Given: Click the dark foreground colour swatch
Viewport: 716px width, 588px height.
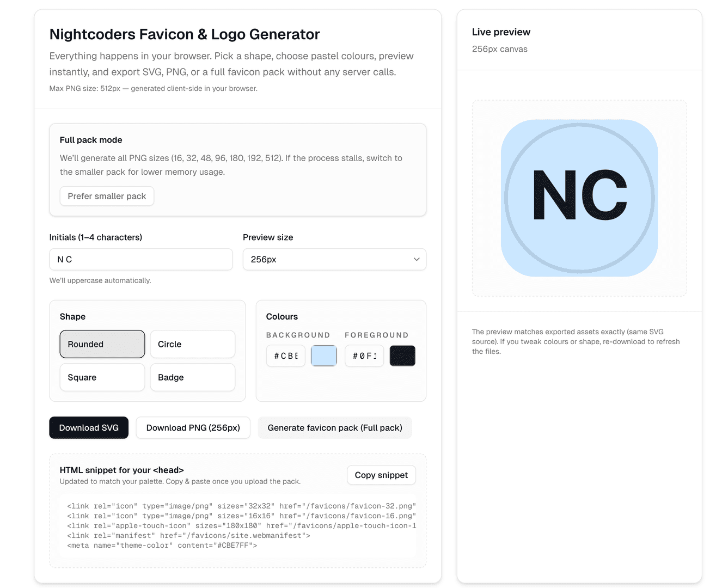Looking at the screenshot, I should 402,356.
